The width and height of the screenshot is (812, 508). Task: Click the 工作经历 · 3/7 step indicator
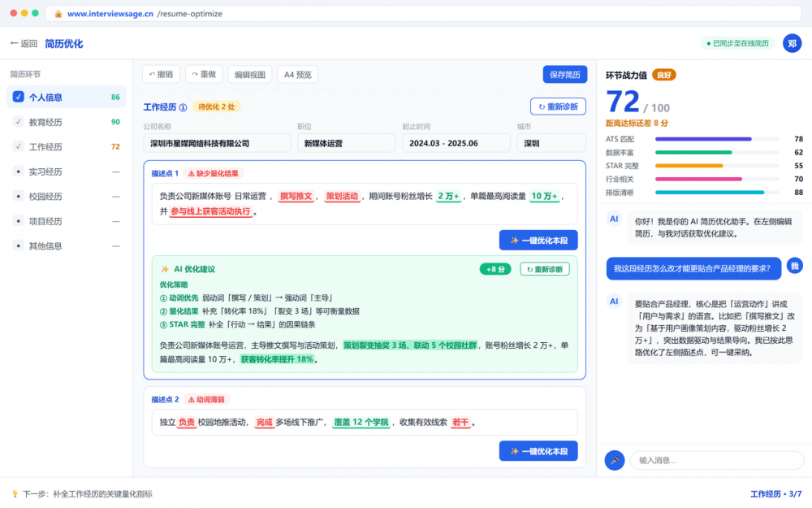[x=775, y=494]
